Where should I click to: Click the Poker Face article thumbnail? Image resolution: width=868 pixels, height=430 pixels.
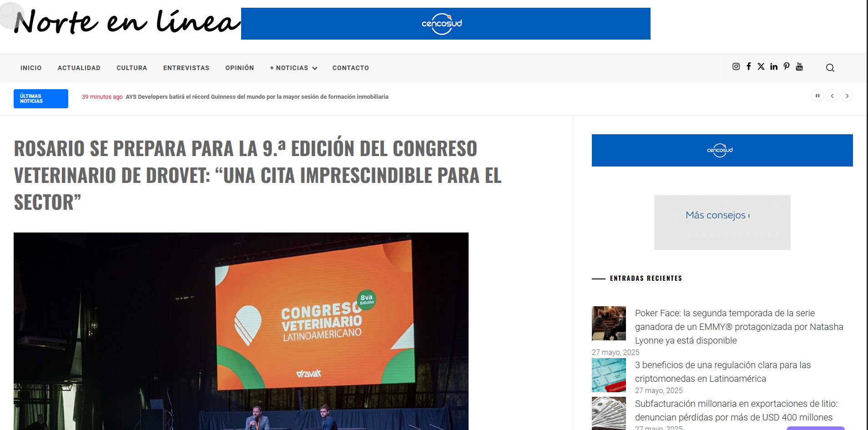tap(609, 323)
